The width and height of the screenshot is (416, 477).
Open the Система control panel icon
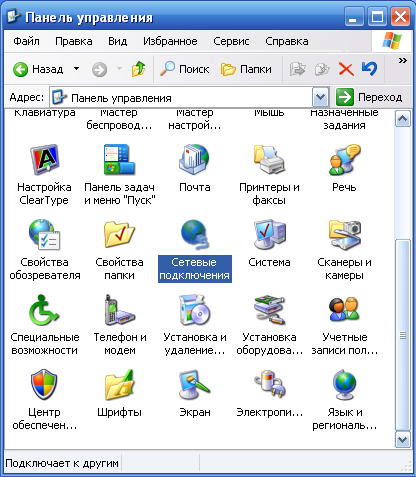269,235
